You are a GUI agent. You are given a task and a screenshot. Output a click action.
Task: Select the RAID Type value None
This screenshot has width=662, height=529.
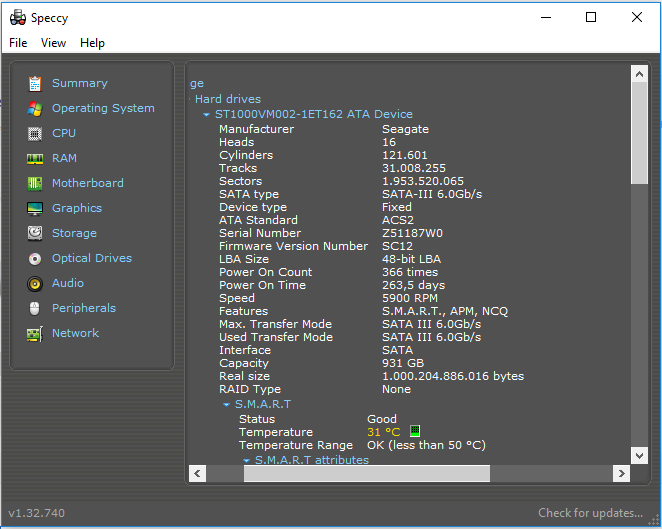[396, 389]
